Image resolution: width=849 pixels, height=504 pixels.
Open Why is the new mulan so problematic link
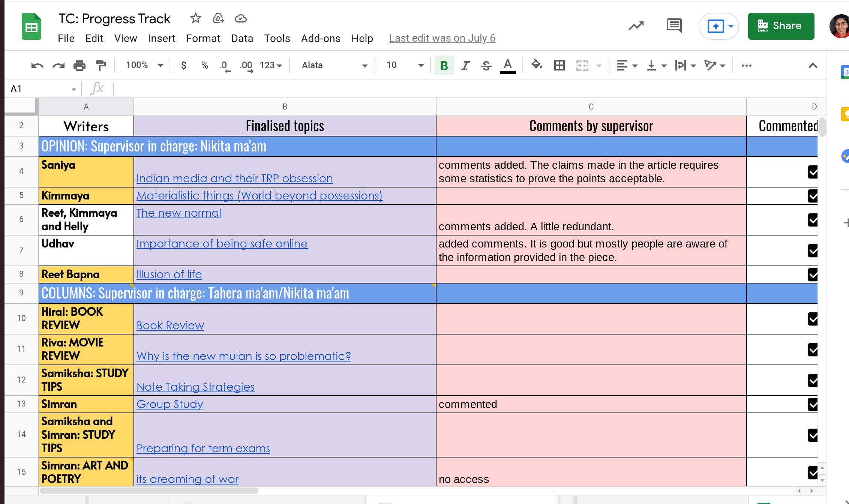point(244,356)
